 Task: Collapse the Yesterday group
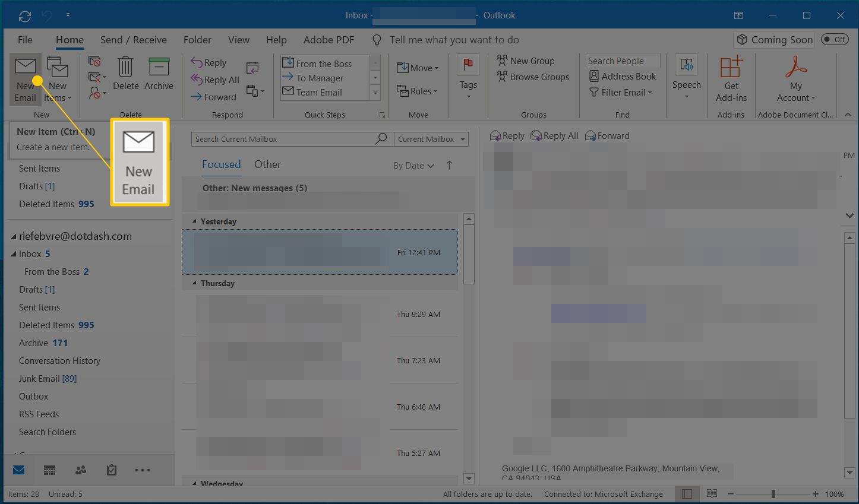click(194, 221)
